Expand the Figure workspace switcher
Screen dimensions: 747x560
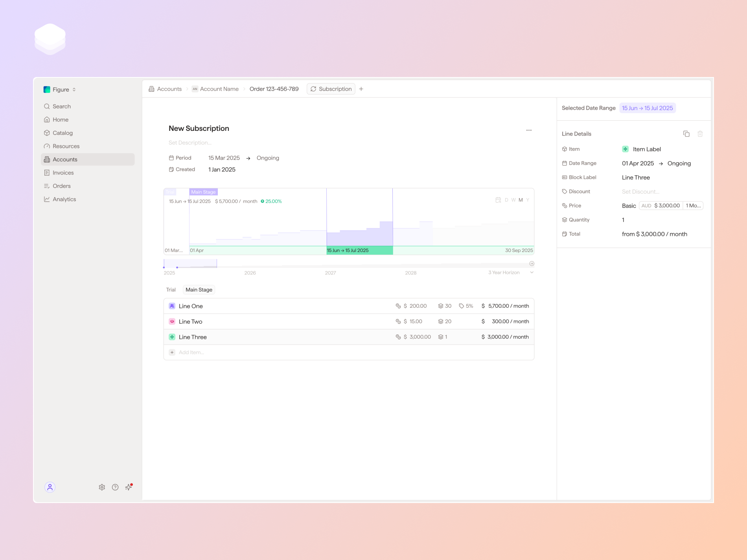[x=60, y=90]
